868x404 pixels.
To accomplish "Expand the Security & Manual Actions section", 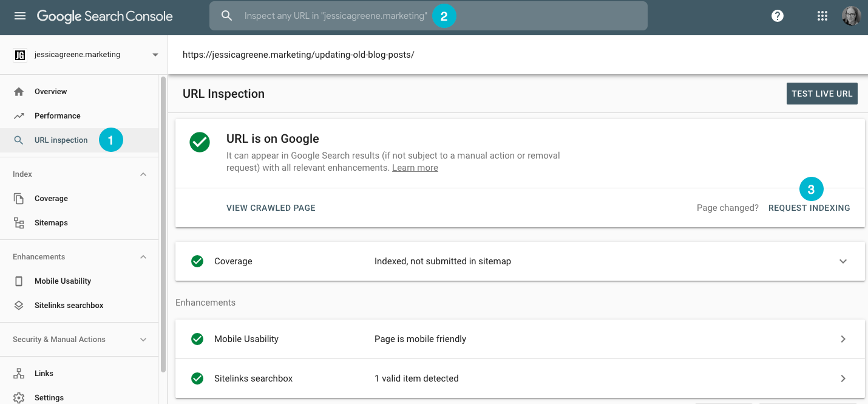I will tap(143, 340).
